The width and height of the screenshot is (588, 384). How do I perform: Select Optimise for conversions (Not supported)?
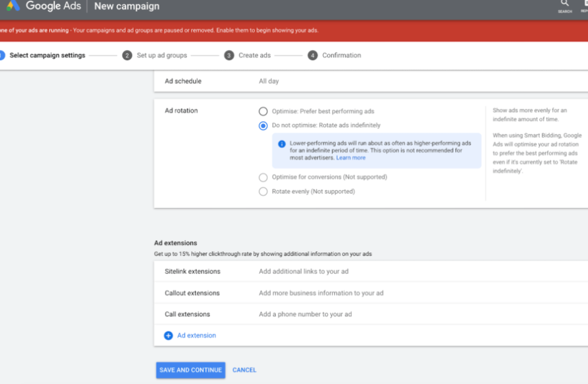click(x=264, y=177)
